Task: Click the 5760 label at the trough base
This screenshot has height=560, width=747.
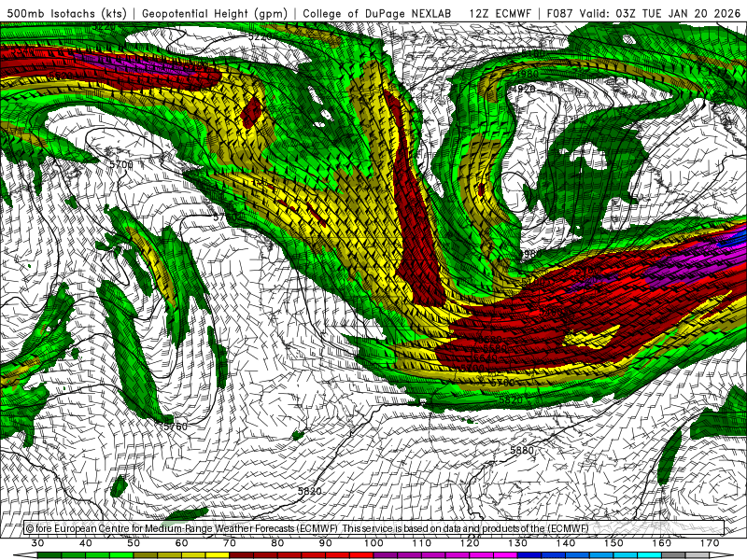Action: [x=175, y=427]
